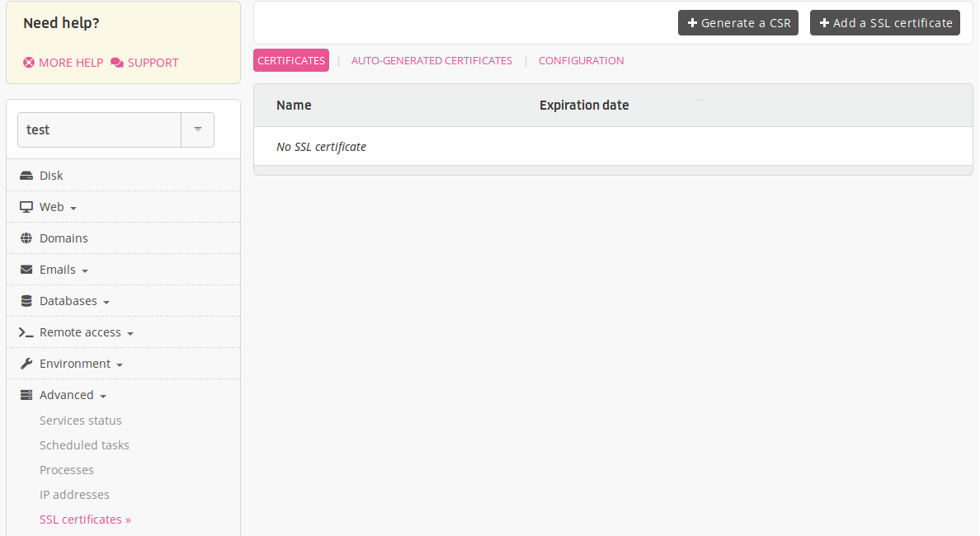Screen dimensions: 980x536
Task: Click the Add a SSL certificate button
Action: (x=884, y=22)
